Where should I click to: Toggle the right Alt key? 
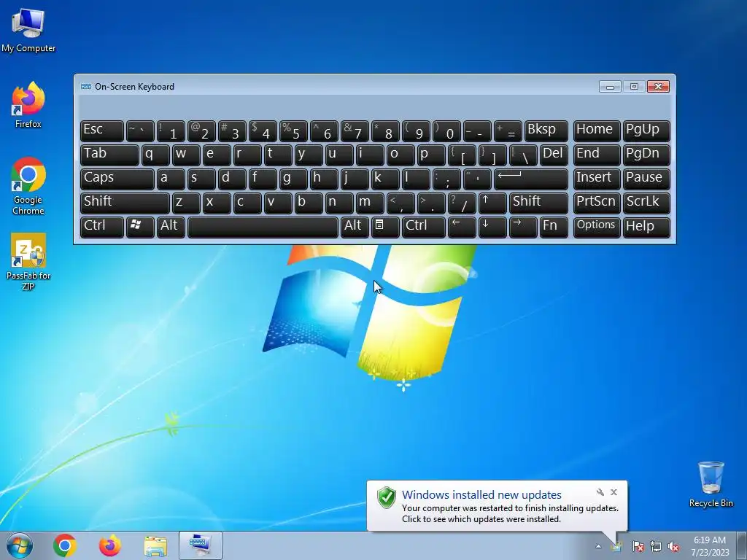[x=355, y=227]
